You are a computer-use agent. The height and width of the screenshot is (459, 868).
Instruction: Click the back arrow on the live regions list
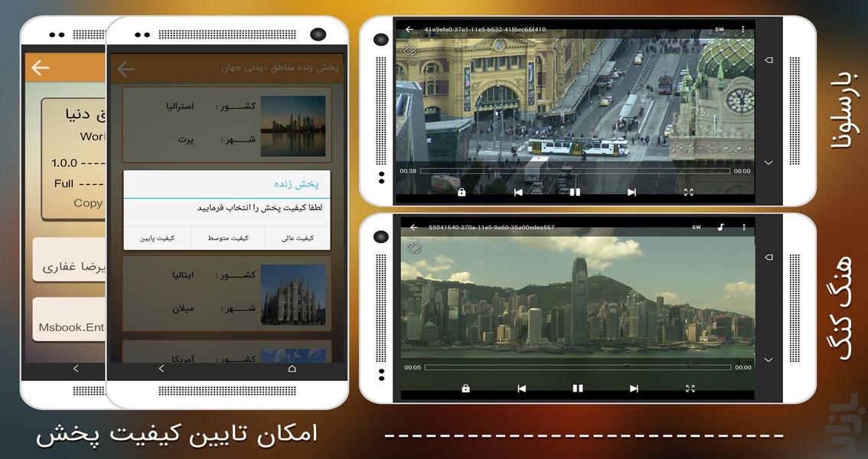pos(125,68)
